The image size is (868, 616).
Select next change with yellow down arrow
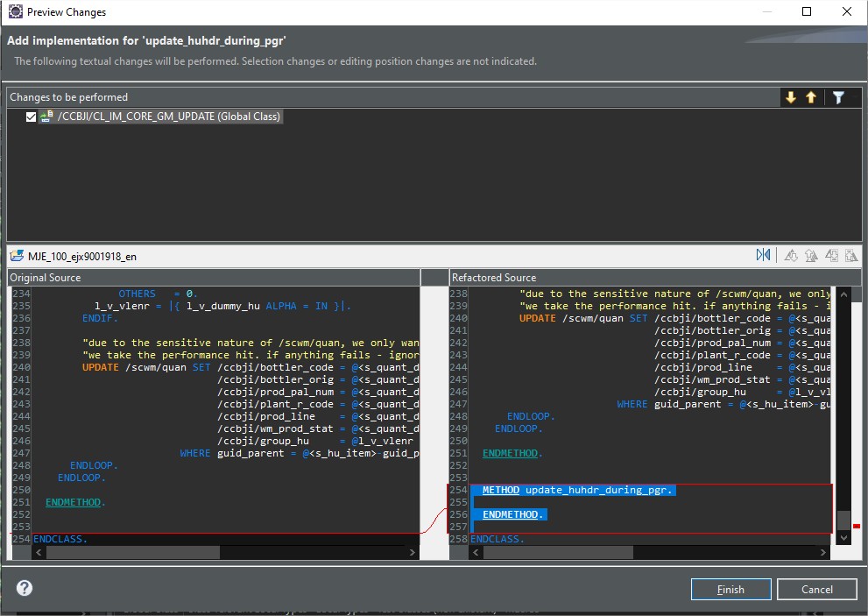tap(791, 97)
